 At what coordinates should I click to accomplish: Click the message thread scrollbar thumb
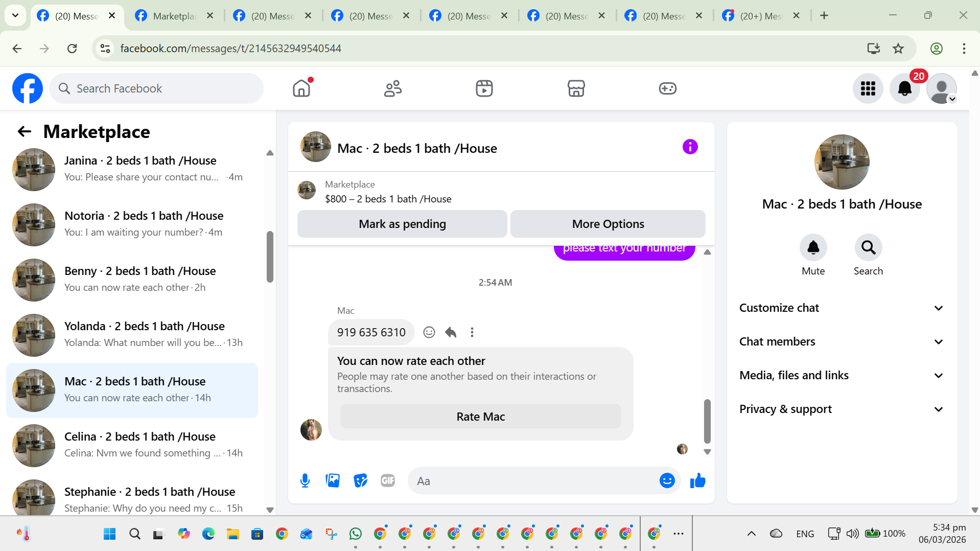[707, 421]
